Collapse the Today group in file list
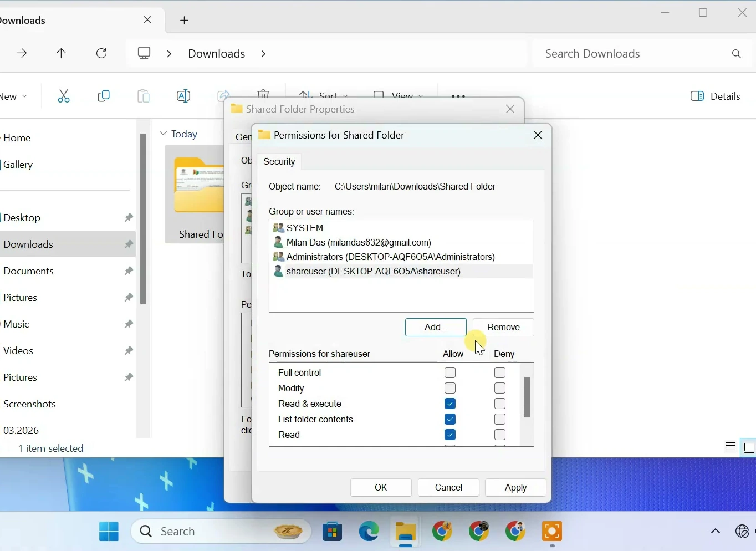This screenshot has height=551, width=756. 164,134
